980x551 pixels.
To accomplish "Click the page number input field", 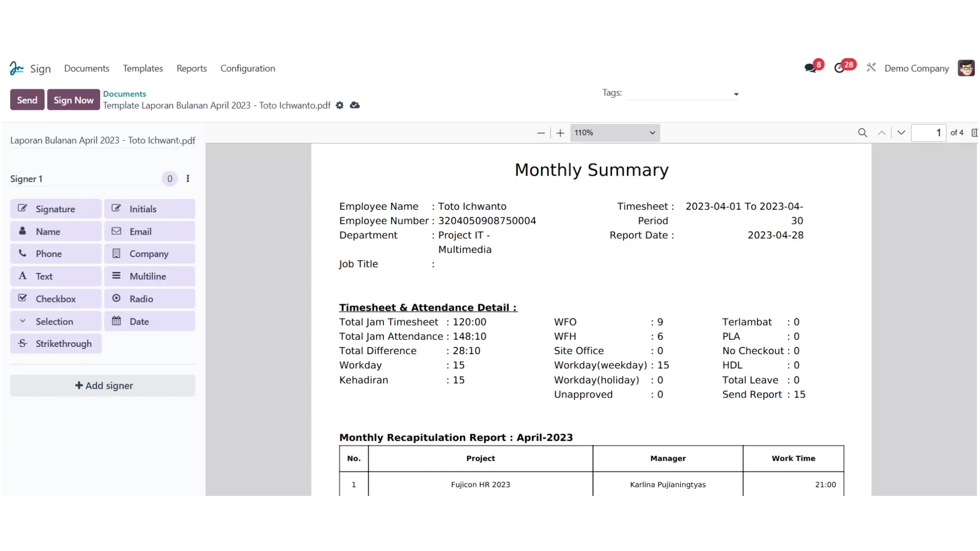I will click(x=928, y=133).
